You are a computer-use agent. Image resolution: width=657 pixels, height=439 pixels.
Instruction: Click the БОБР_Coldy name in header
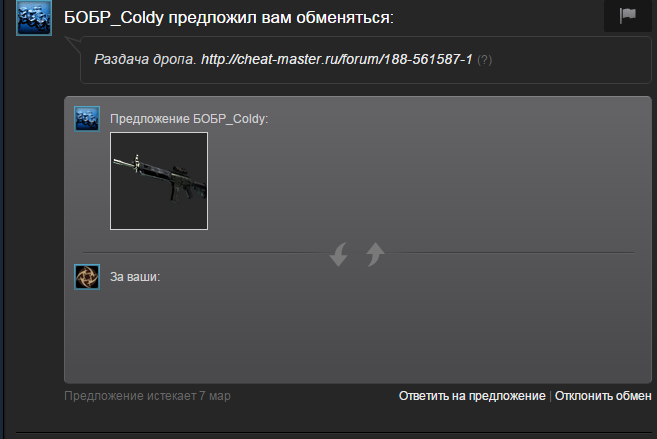coord(114,18)
